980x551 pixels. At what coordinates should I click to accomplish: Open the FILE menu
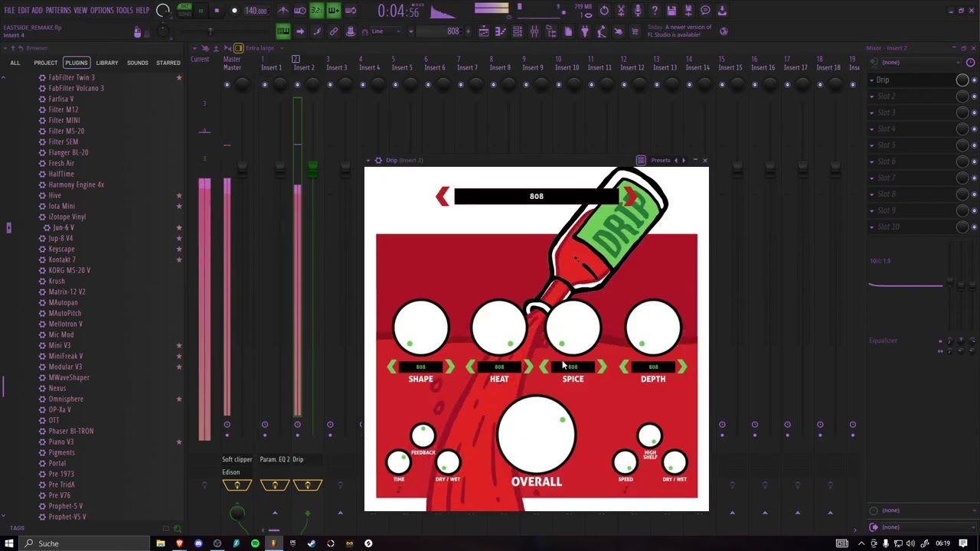coord(9,11)
